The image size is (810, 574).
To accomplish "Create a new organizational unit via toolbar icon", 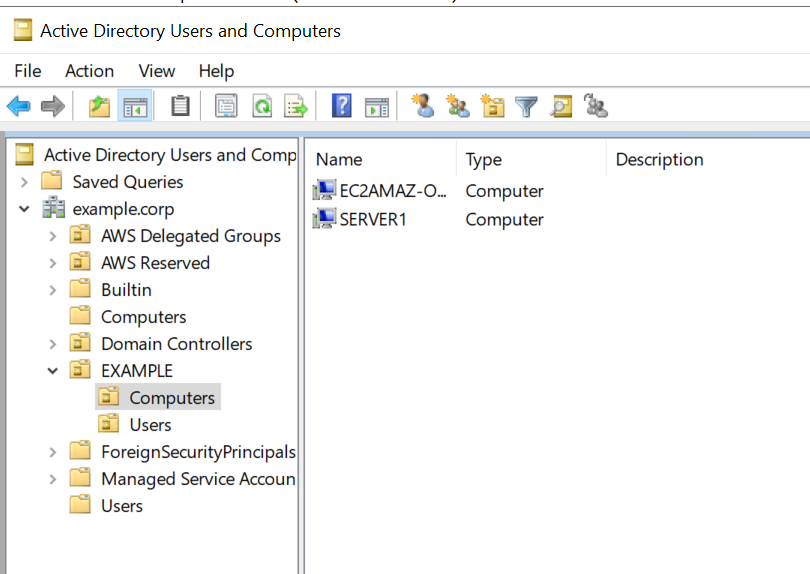I will 492,105.
